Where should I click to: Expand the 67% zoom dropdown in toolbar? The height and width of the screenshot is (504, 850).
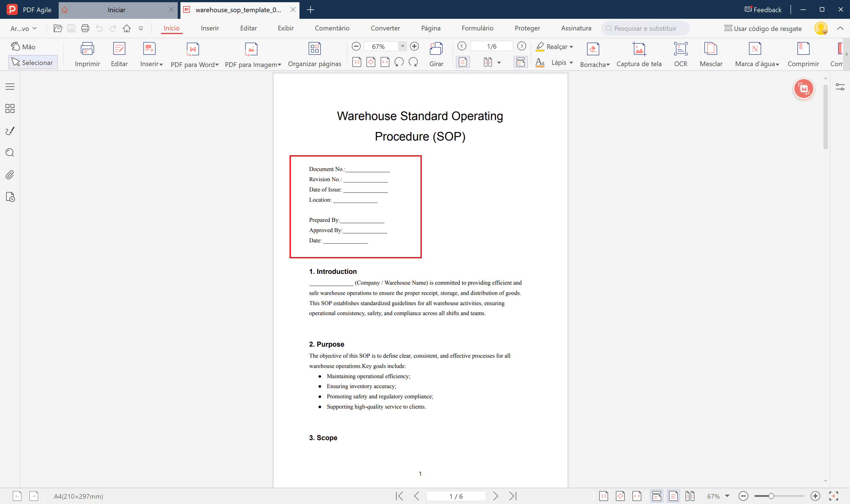coord(402,46)
